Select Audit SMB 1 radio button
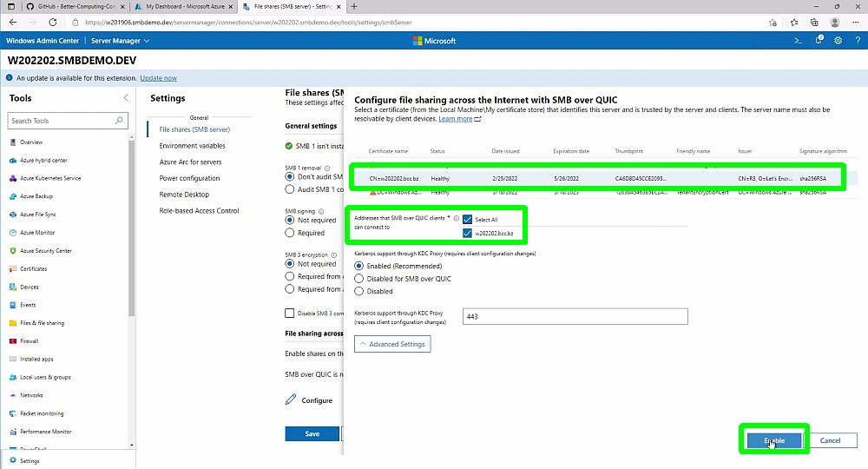 (290, 189)
